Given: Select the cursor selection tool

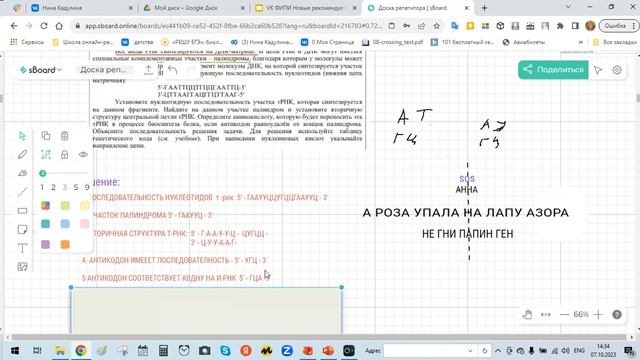Looking at the screenshot, I should point(22,136).
